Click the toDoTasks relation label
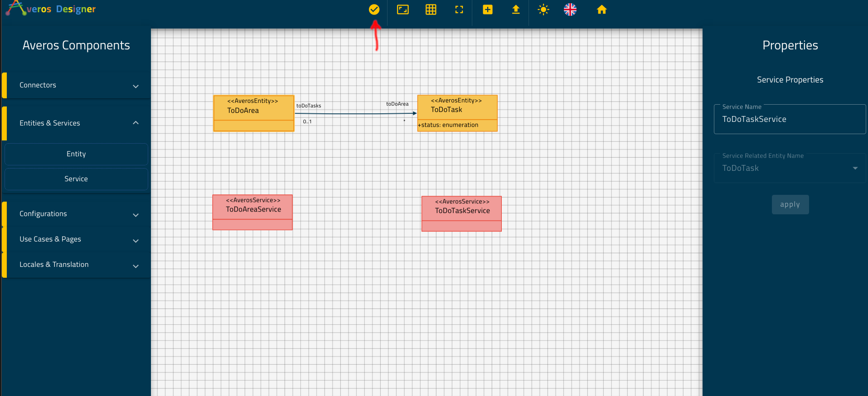This screenshot has height=396, width=868. [309, 106]
